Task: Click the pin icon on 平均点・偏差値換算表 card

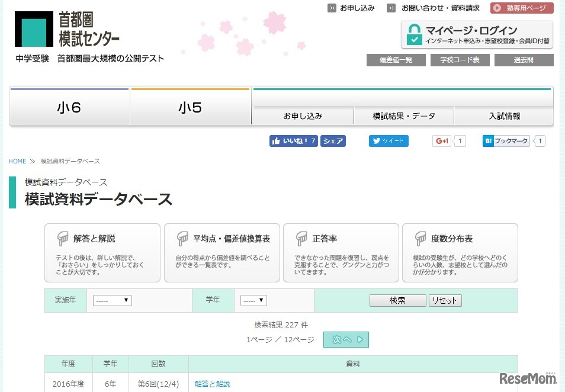Action: pos(182,238)
